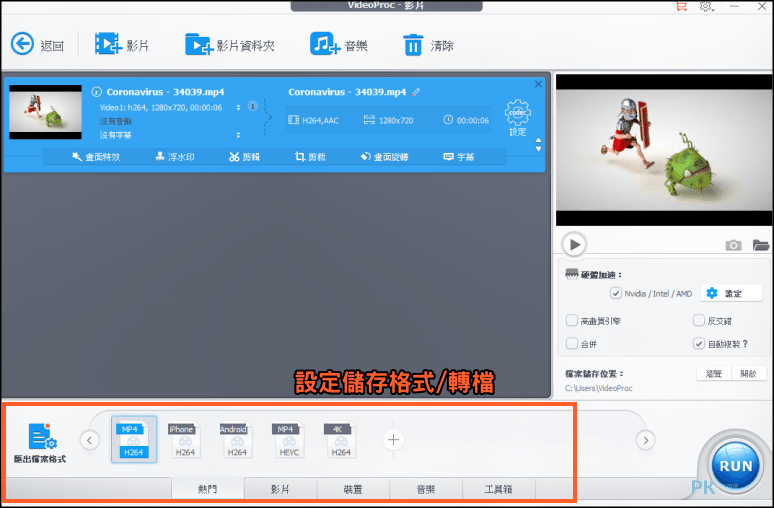
Task: Open 剪輯 cut tool
Action: pos(244,157)
